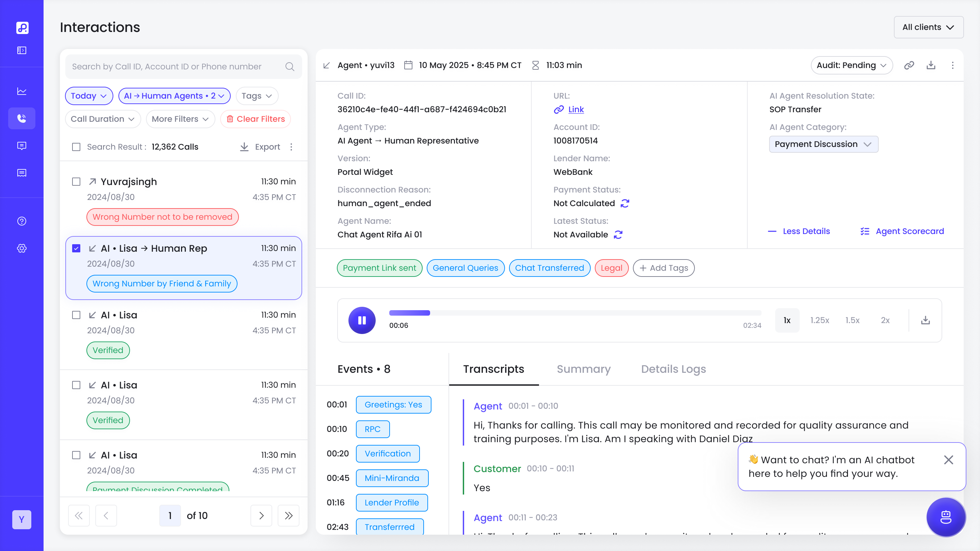The height and width of the screenshot is (551, 980).
Task: Click the settings gear in sidebar
Action: pos(22,248)
